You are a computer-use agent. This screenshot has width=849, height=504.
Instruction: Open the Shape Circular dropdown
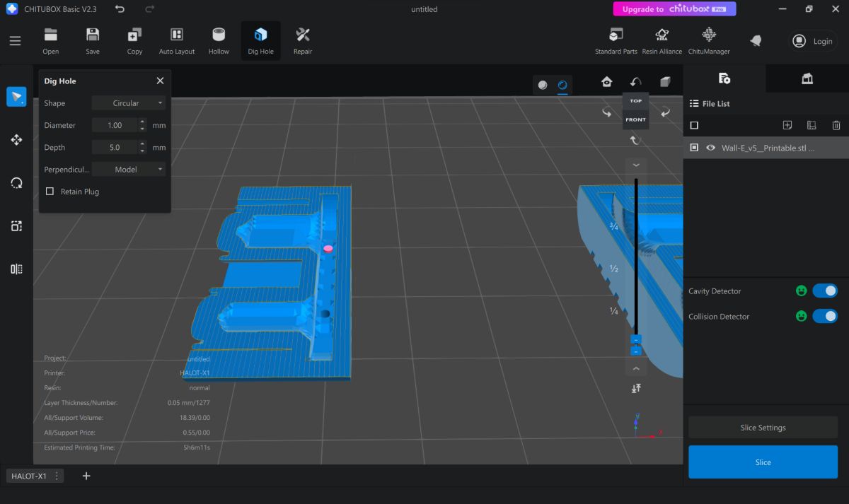129,103
